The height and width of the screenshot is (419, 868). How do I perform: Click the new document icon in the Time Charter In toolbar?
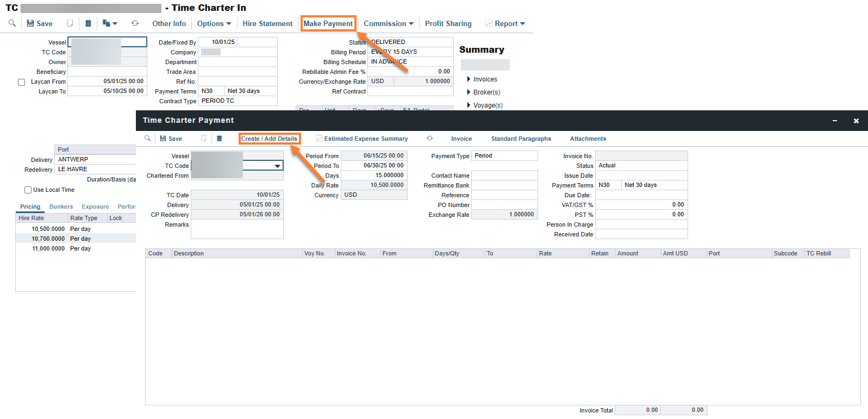pyautogui.click(x=70, y=23)
